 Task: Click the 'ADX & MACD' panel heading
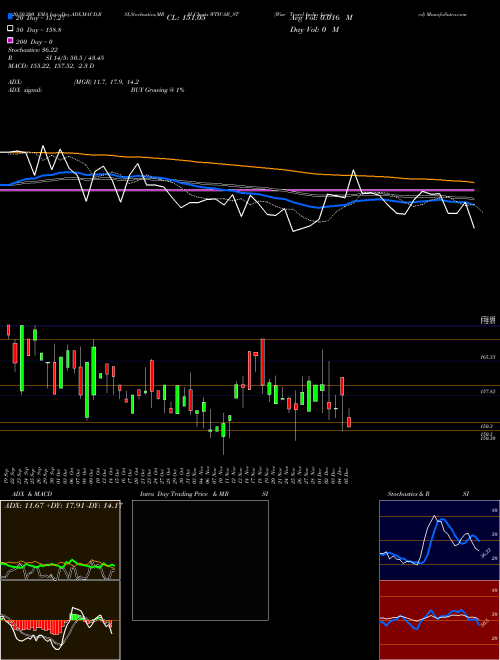tap(32, 494)
